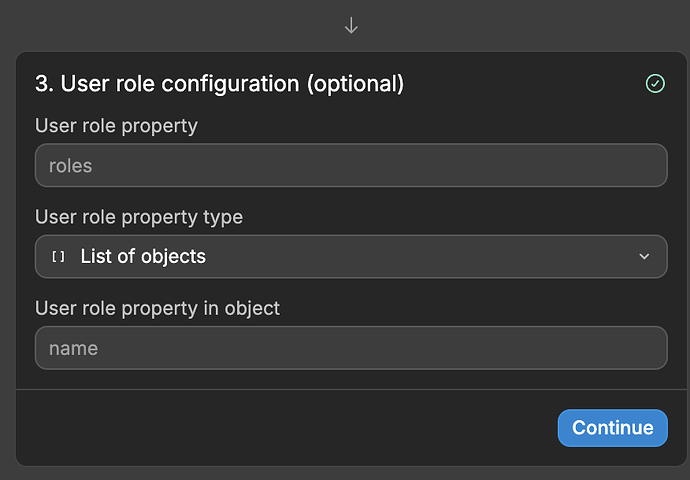Focus the User role property in object field

pyautogui.click(x=351, y=348)
